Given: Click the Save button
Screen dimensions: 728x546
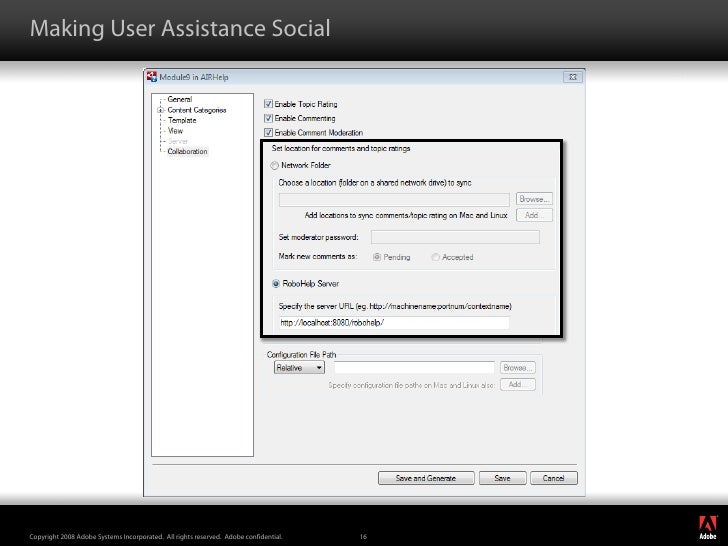Looking at the screenshot, I should tap(503, 478).
